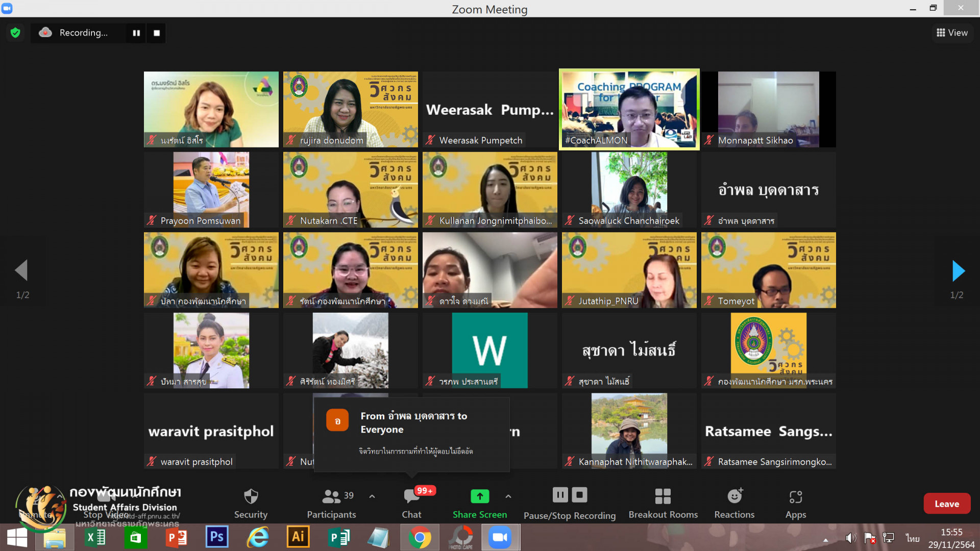
Task: Go to previous gallery page arrow
Action: click(21, 271)
